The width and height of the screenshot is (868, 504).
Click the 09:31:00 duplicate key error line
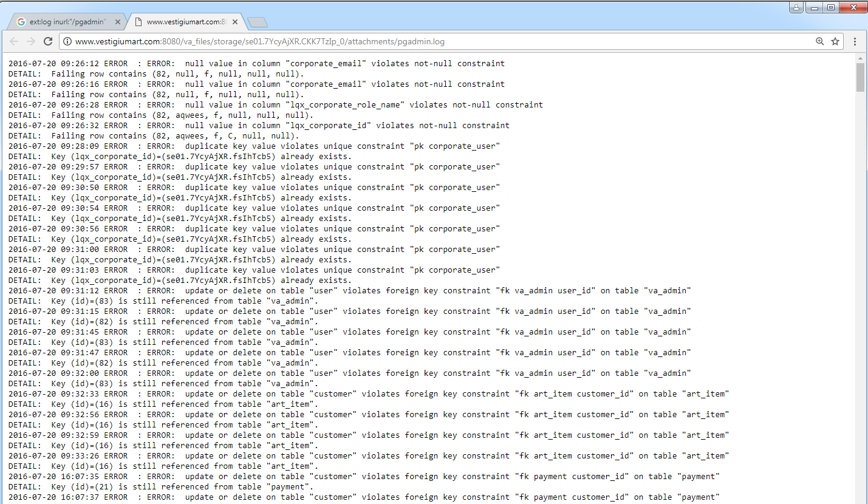pos(255,249)
